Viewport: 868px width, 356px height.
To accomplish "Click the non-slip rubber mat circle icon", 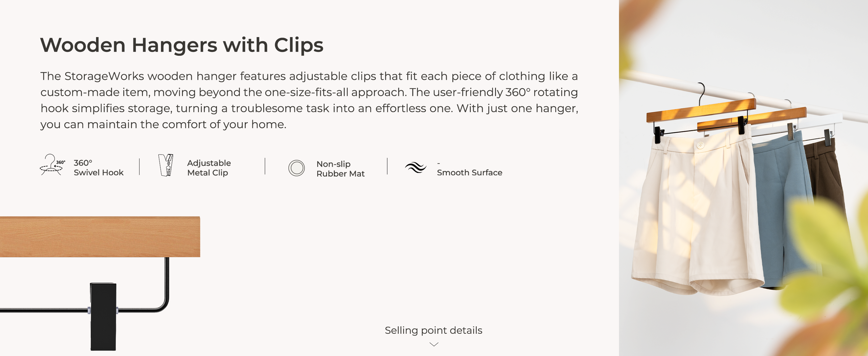I will click(x=296, y=168).
